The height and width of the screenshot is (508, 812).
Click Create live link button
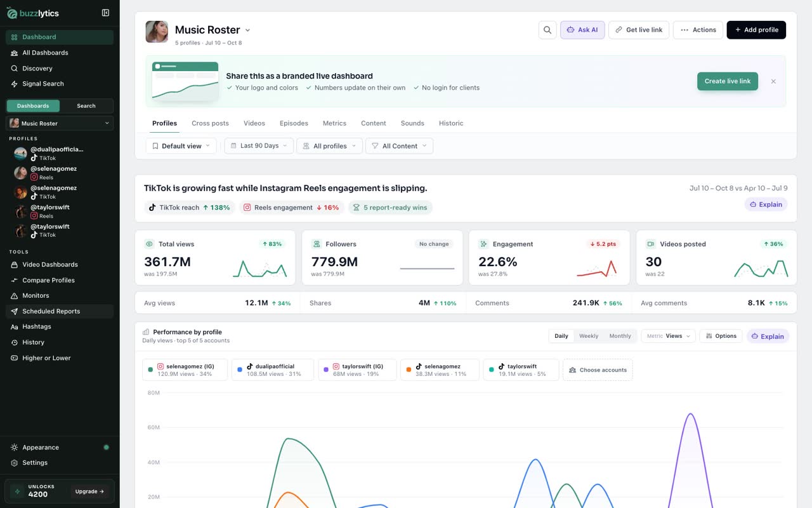tap(727, 81)
